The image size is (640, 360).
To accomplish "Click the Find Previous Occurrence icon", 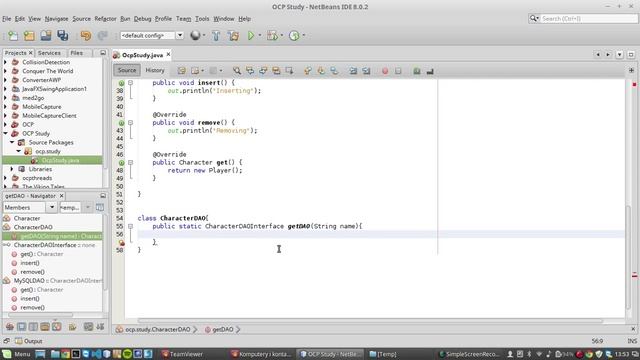I will click(250, 71).
